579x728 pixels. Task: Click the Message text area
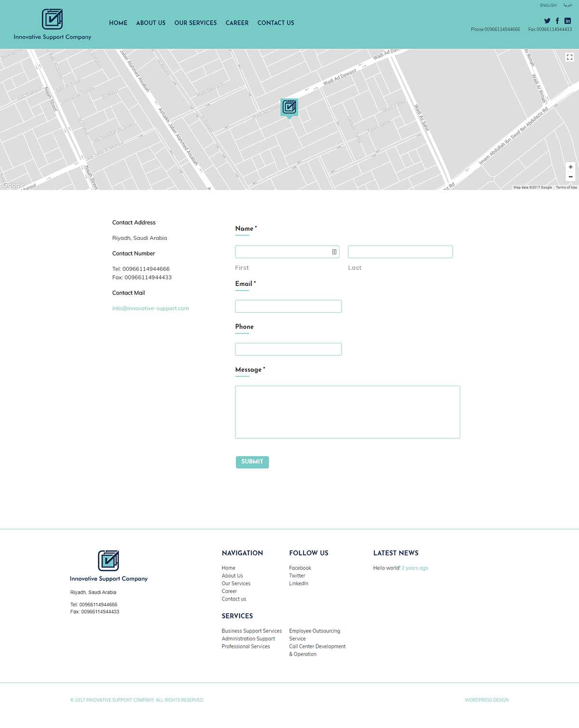coord(347,412)
